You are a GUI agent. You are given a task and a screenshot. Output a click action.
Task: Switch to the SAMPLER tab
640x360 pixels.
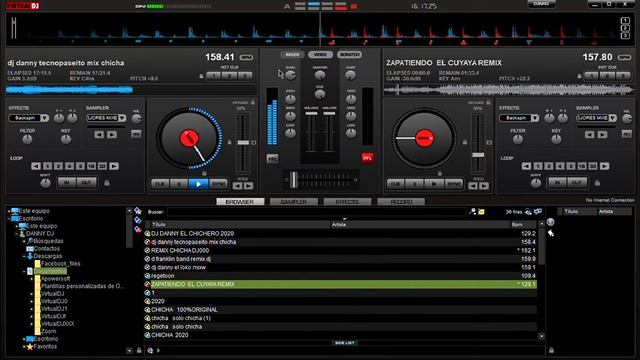pyautogui.click(x=294, y=202)
